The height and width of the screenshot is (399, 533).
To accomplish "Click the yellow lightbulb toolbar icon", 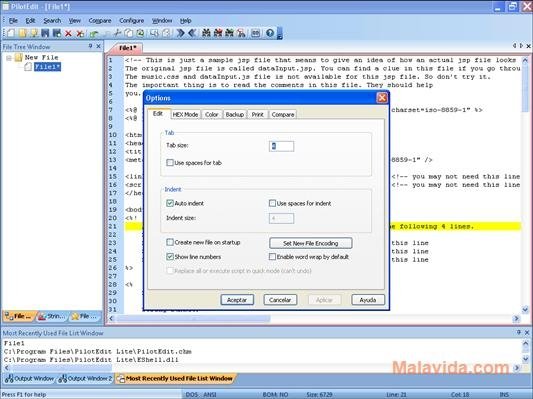I will pyautogui.click(x=34, y=33).
